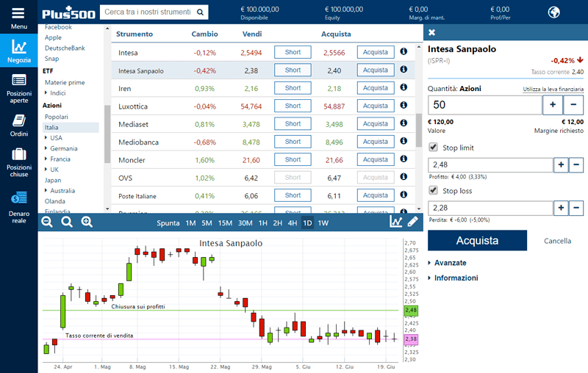Lower the Stop limit value
Viewport: 588px width, 373px height.
click(576, 164)
